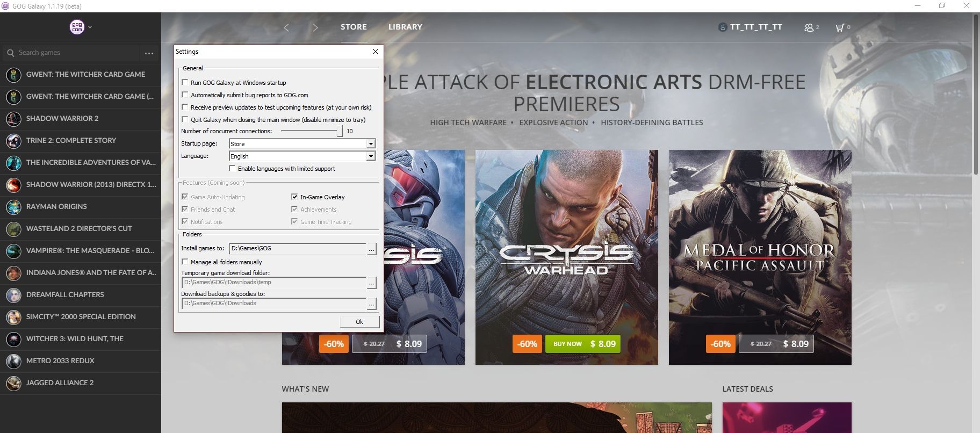This screenshot has width=980, height=433.
Task: Click the Shadow Warrior 2 game icon
Action: coord(13,119)
